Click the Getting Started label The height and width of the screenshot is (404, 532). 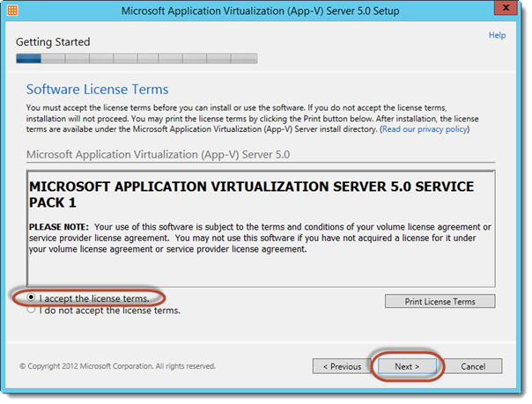point(53,42)
